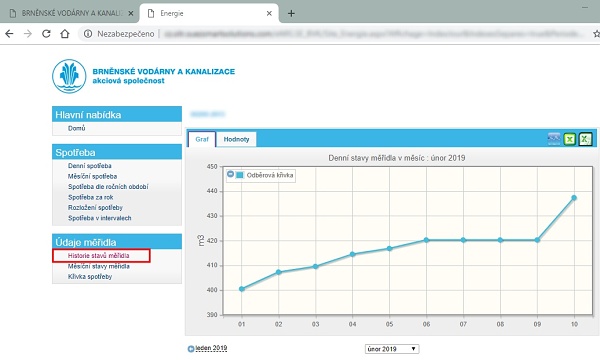
Task: Reload the page with the refresh icon
Action: coord(46,34)
